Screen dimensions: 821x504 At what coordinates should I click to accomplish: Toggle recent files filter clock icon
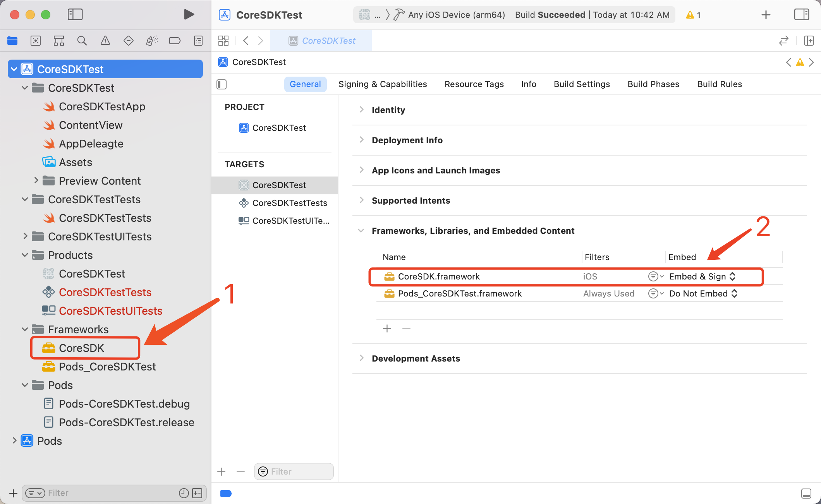pyautogui.click(x=184, y=493)
